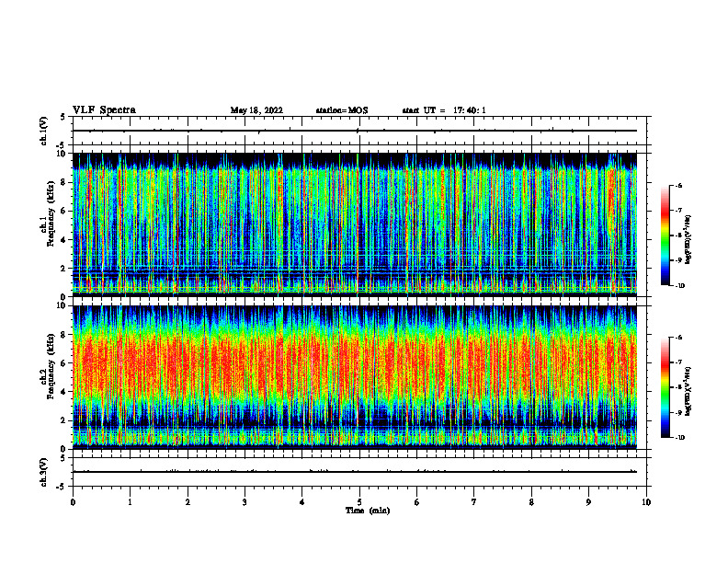Click time axis tick label "6"

click(x=417, y=502)
